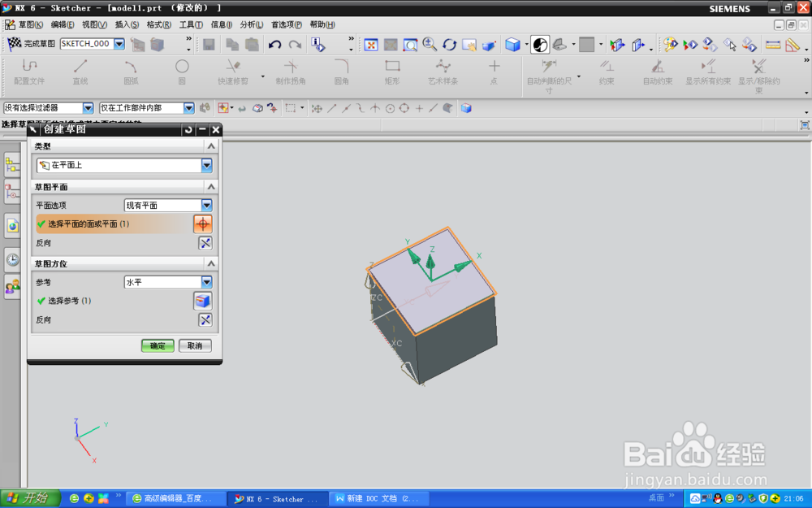Viewport: 812px width, 508px height.
Task: Open the SKETCH_000 sketch name dropdown
Action: pos(119,44)
